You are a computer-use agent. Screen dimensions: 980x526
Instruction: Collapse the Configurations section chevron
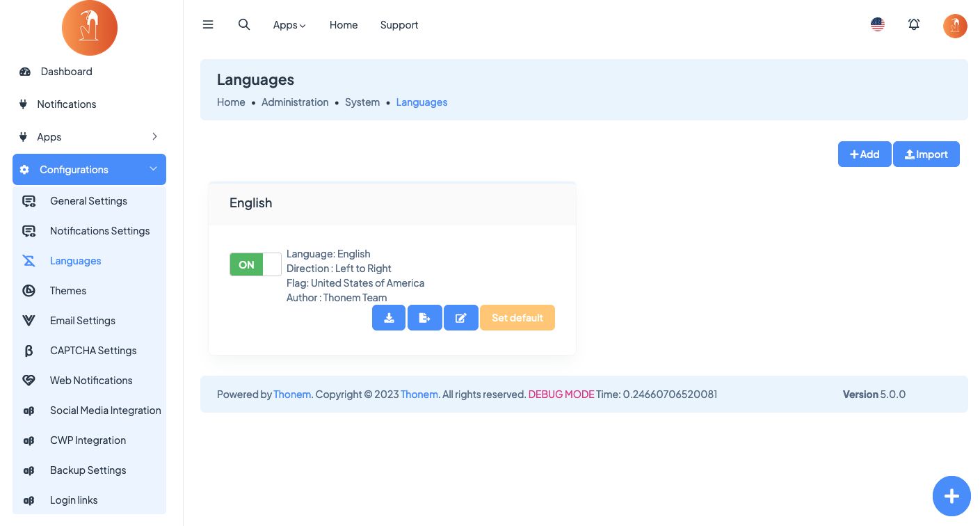[153, 169]
